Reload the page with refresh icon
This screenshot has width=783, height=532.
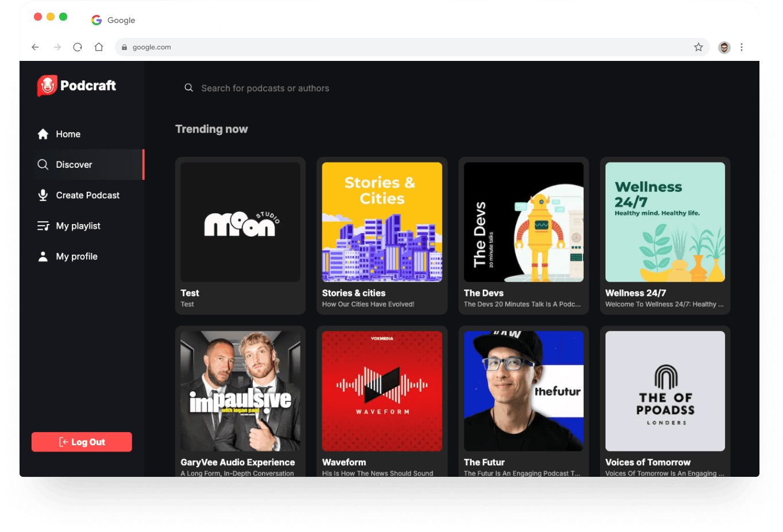(78, 47)
